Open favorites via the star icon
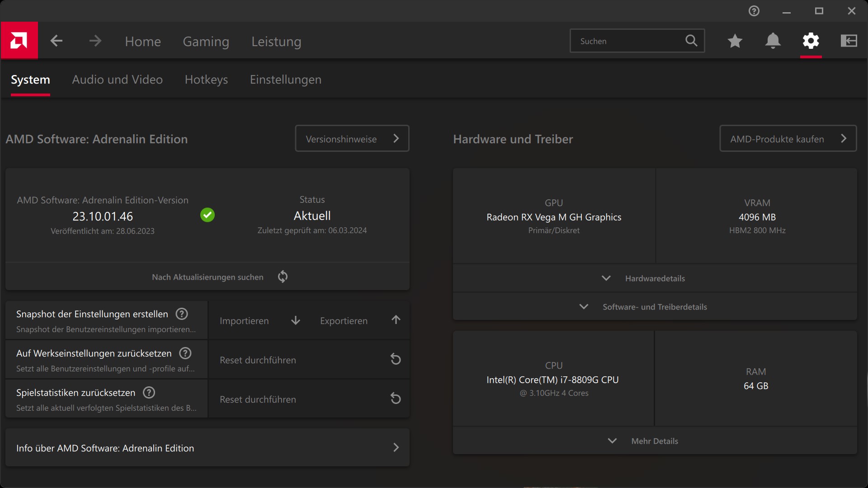Screen dimensions: 868x488 coord(735,41)
